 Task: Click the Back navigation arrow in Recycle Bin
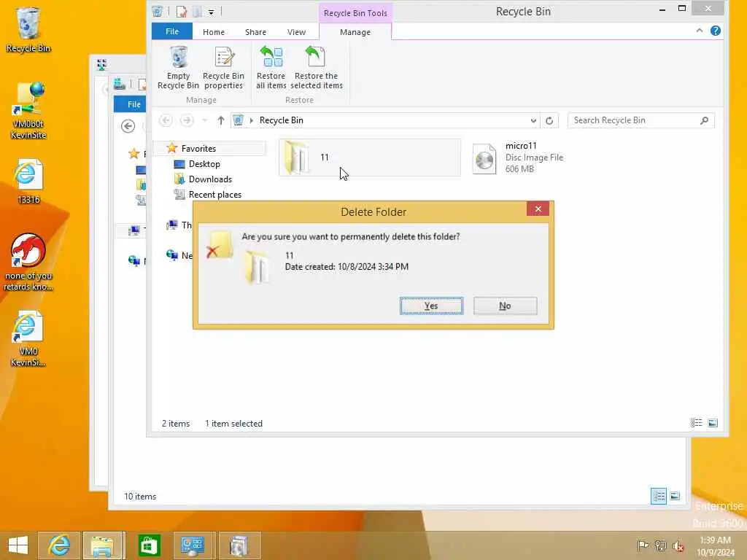[x=166, y=120]
